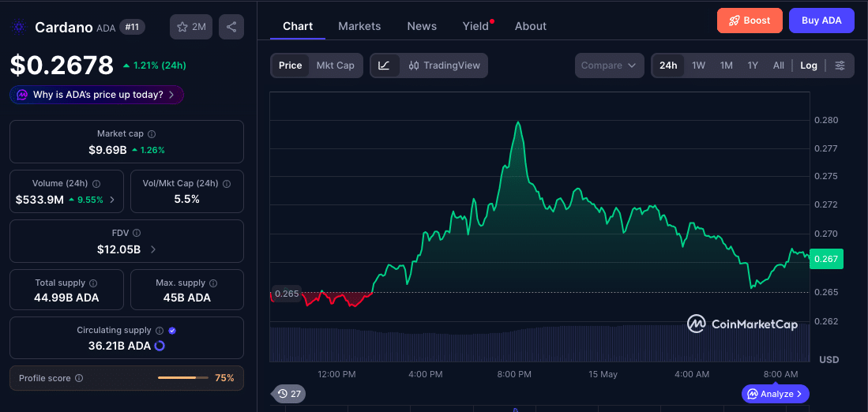Select the 1Y time range

[753, 66]
